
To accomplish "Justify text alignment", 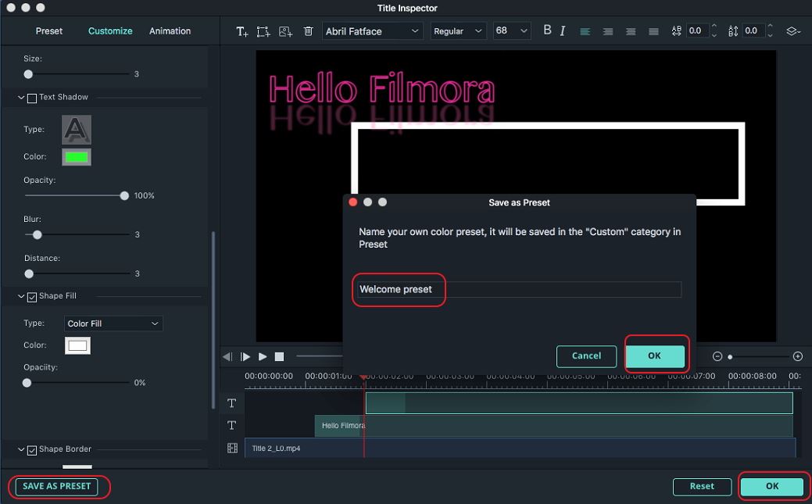I will (653, 31).
